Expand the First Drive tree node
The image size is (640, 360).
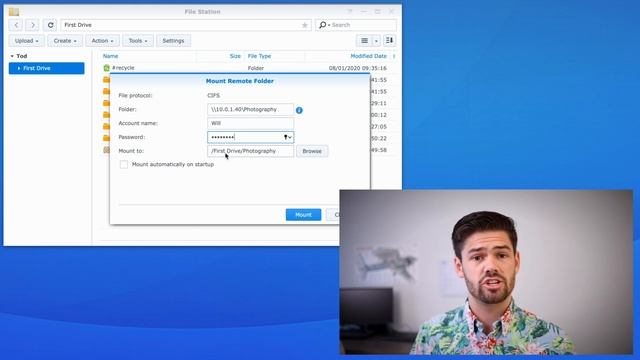19,68
